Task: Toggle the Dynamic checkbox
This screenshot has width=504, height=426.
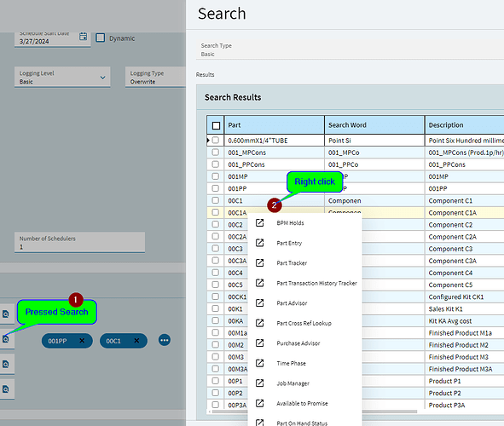Action: pos(101,37)
